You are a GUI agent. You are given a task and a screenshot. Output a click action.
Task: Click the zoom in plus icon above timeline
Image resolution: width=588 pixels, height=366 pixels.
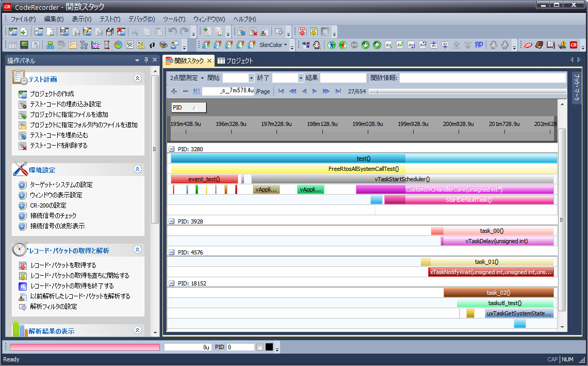(x=174, y=91)
